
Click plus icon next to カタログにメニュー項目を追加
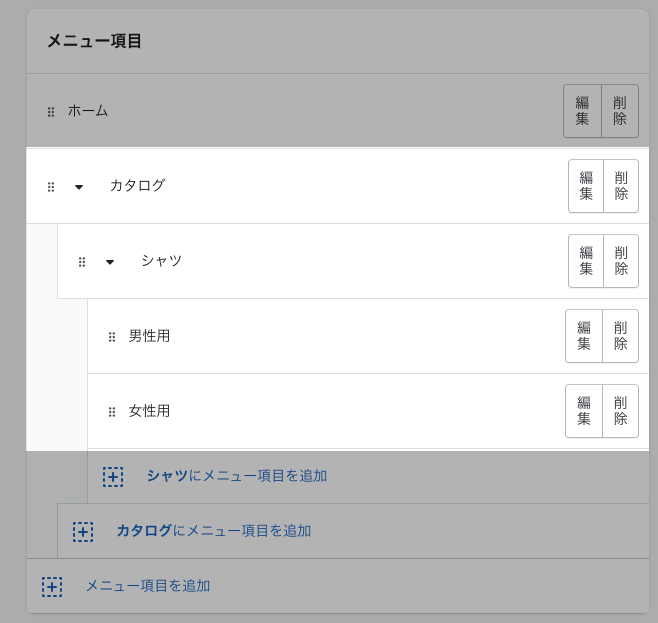click(83, 532)
